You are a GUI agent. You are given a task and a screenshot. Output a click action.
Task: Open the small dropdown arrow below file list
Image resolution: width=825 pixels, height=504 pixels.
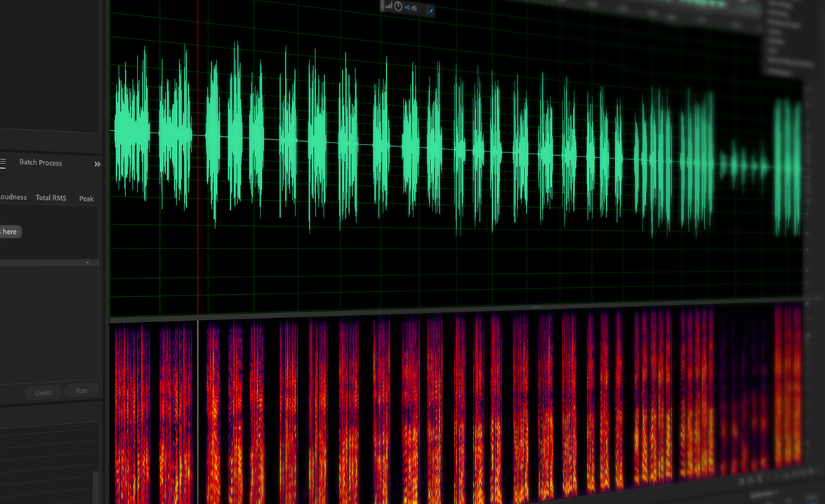click(87, 263)
